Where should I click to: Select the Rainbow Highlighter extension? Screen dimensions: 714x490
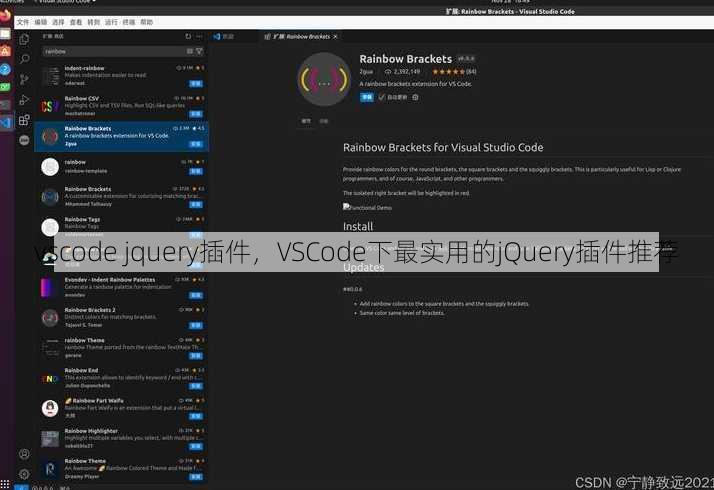tap(122, 438)
